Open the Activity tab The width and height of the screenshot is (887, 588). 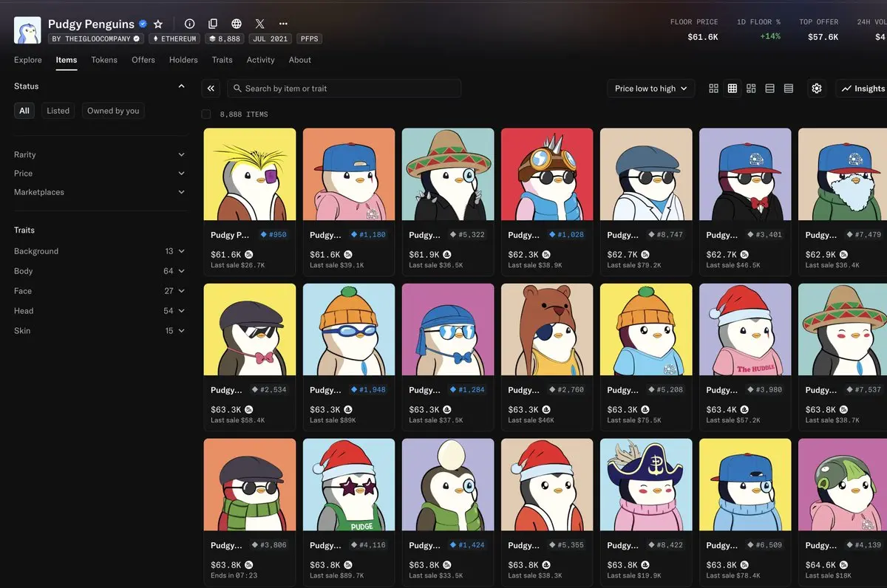click(x=261, y=60)
